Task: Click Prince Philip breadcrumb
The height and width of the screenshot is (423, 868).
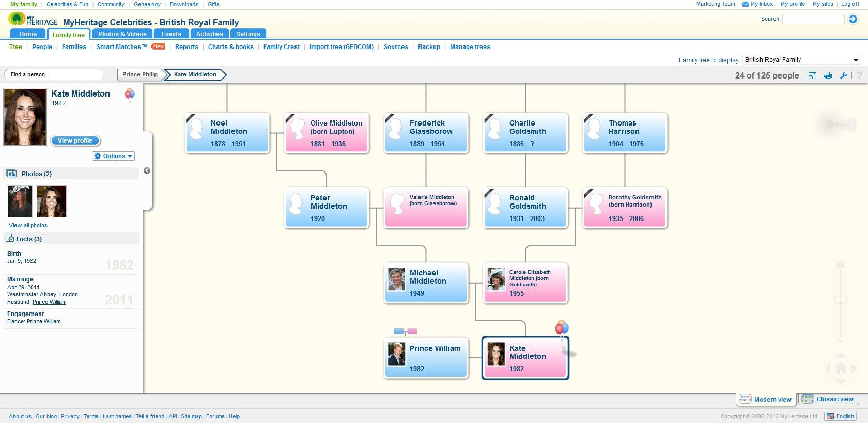Action: 140,74
